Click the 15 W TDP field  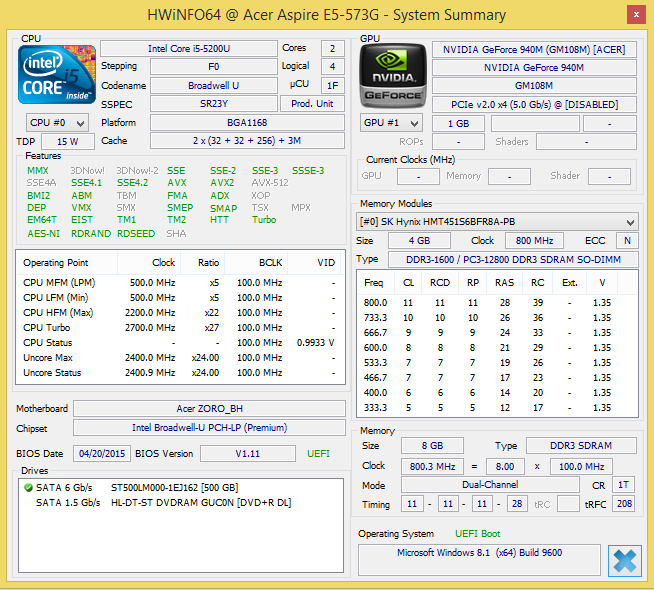68,141
